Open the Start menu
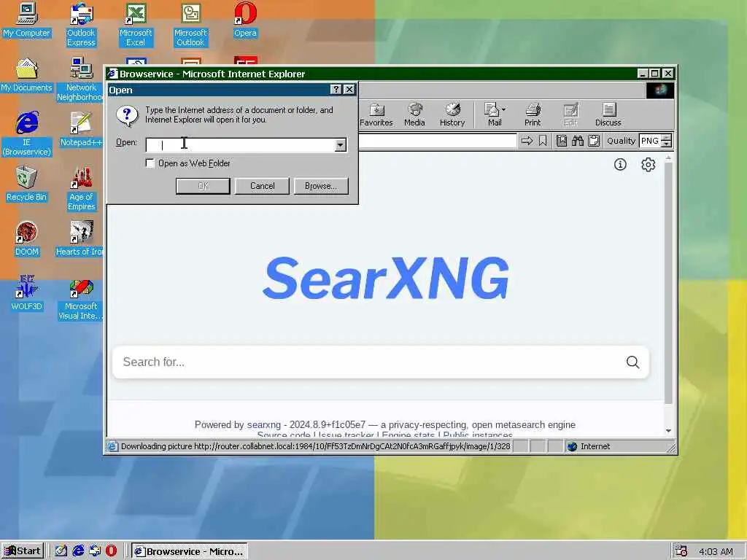The image size is (747, 560). (23, 551)
